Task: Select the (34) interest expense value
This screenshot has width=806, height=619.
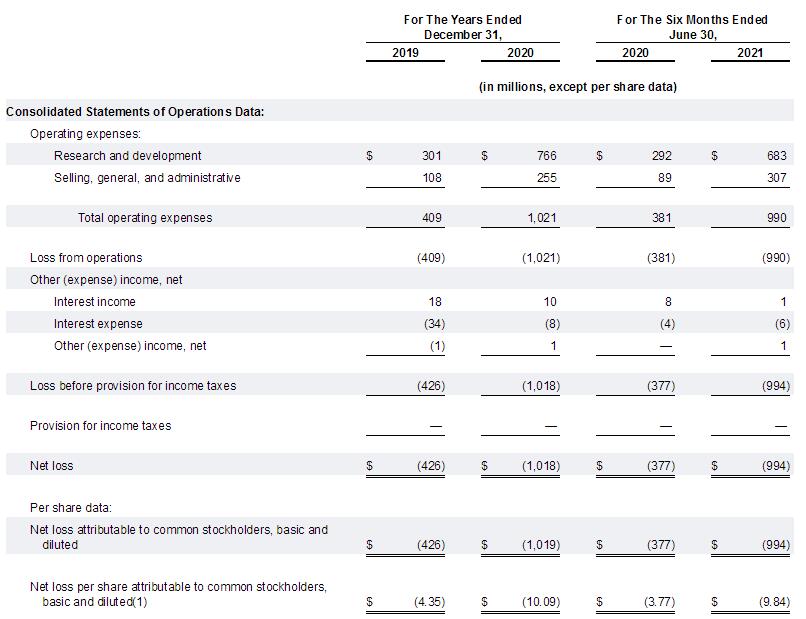Action: pyautogui.click(x=434, y=324)
